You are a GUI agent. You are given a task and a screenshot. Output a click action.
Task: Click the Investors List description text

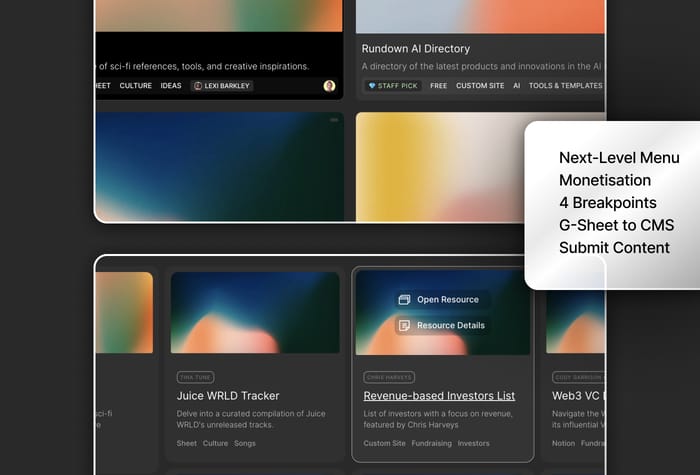[x=438, y=419]
